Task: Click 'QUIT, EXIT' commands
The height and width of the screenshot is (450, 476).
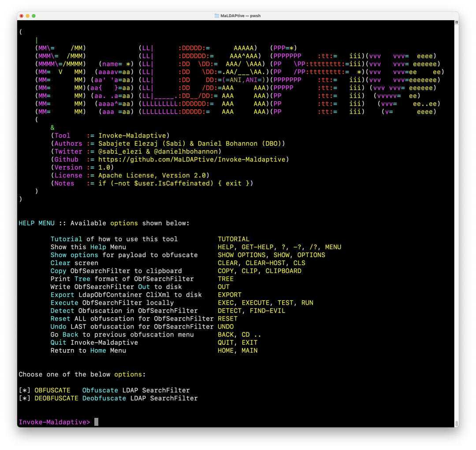Action: click(x=238, y=343)
